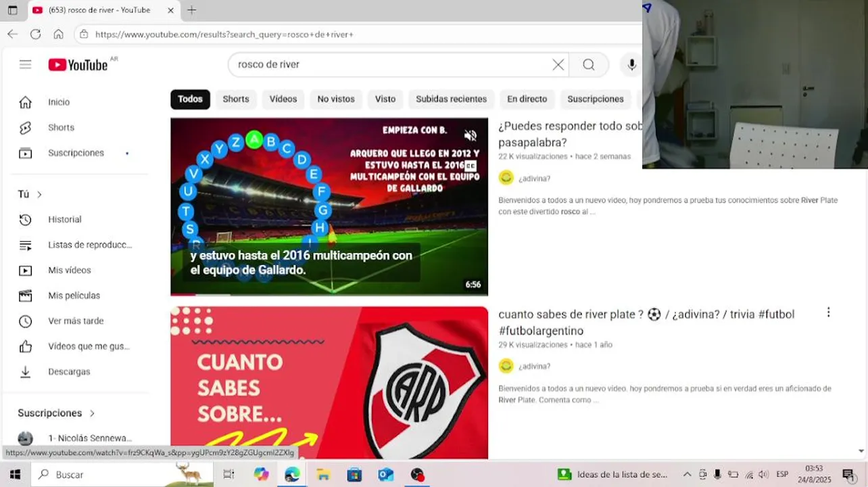Viewport: 868px width, 487px height.
Task: View site information lock icon
Action: (x=84, y=34)
